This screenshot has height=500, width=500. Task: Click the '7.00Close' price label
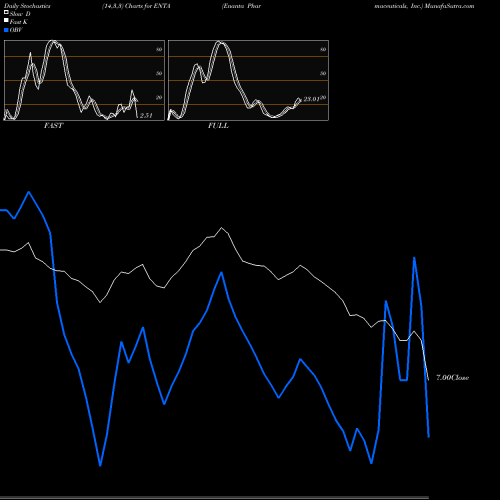coord(452,378)
